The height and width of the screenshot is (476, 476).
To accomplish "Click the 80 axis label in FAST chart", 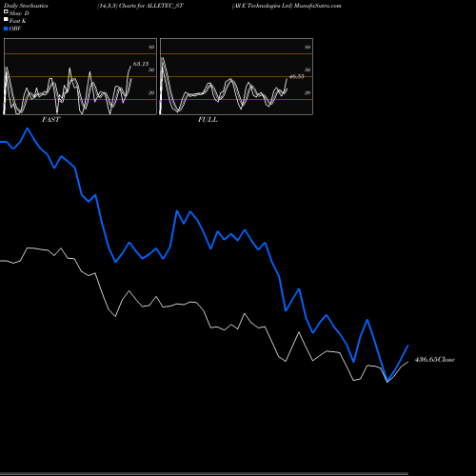I will point(151,47).
